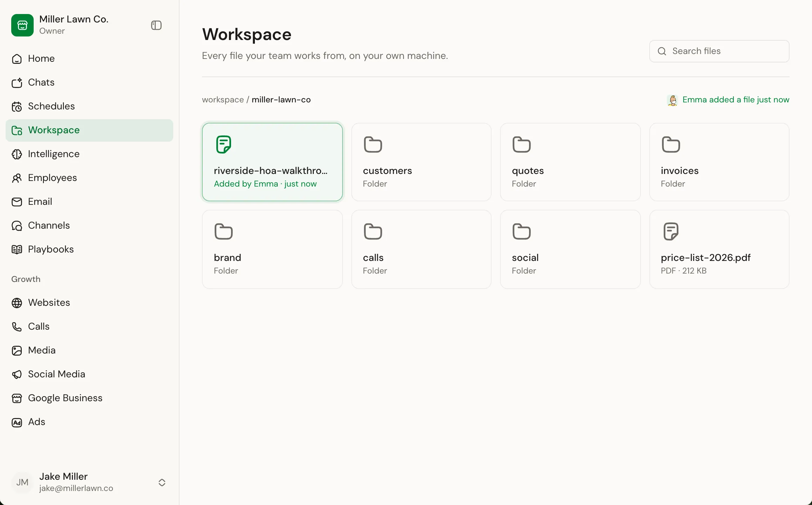Navigate to Websites label under Growth

coord(49,303)
